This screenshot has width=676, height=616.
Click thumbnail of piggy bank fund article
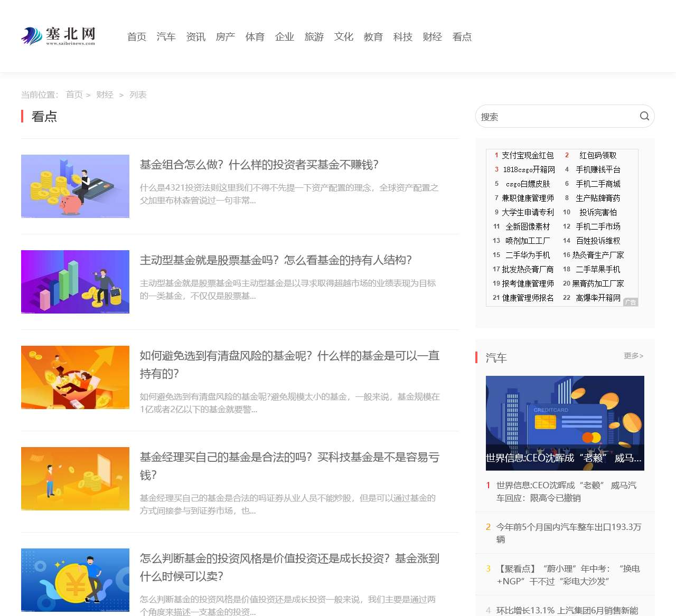(x=75, y=186)
